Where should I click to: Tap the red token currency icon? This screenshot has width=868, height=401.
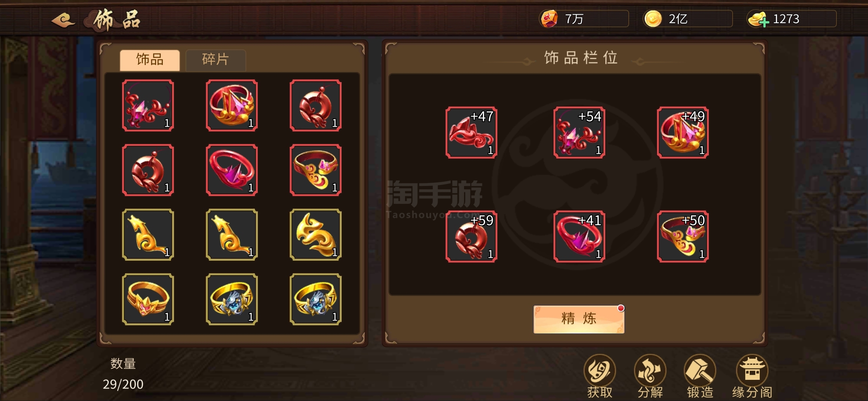549,19
